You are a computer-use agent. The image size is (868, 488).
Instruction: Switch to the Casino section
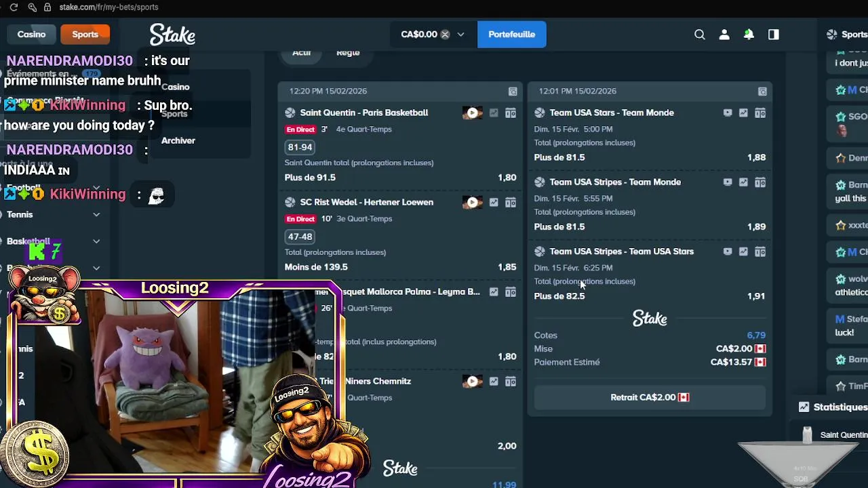click(31, 34)
